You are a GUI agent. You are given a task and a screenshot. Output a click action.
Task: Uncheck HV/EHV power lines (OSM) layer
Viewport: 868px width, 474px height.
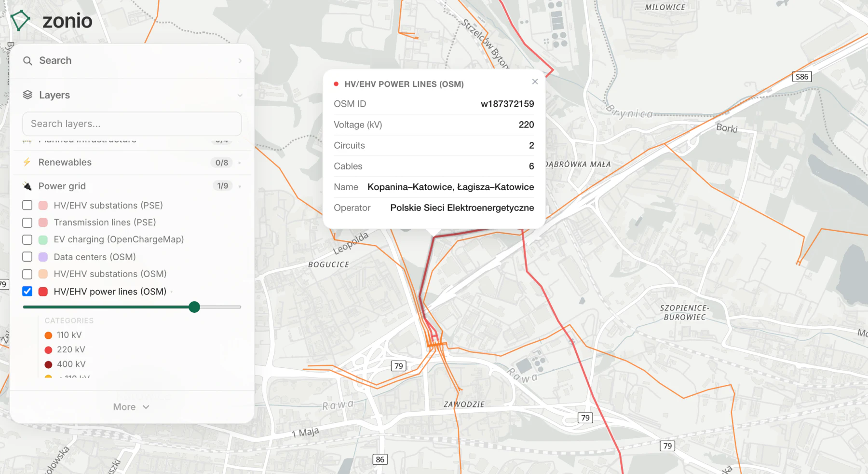(27, 292)
